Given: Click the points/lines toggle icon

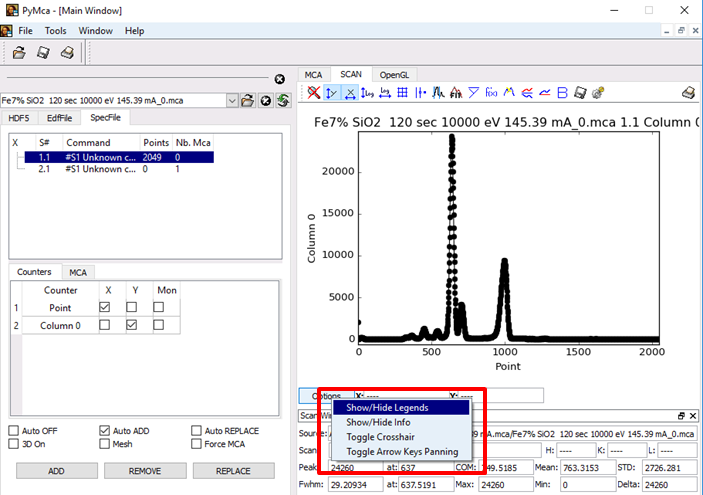Looking at the screenshot, I should [x=420, y=93].
